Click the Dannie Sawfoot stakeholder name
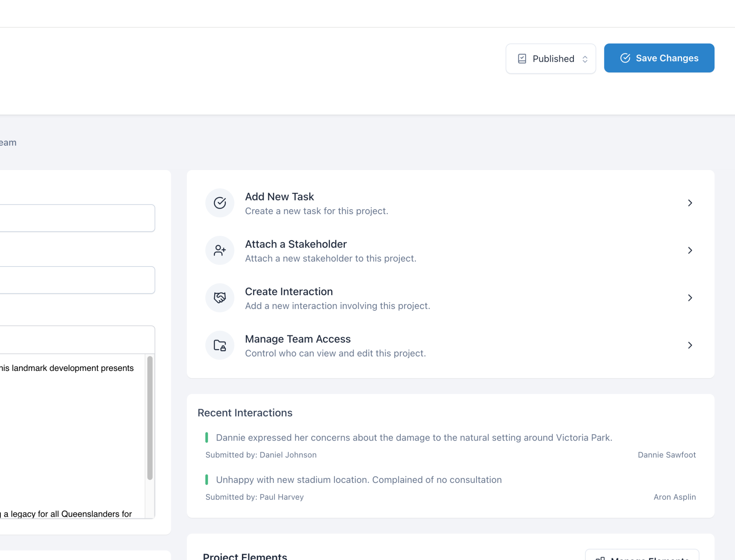Viewport: 735px width, 560px height. [666, 455]
